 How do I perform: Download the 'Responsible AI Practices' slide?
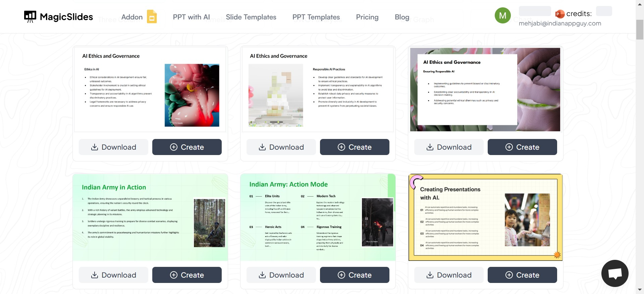pos(281,147)
